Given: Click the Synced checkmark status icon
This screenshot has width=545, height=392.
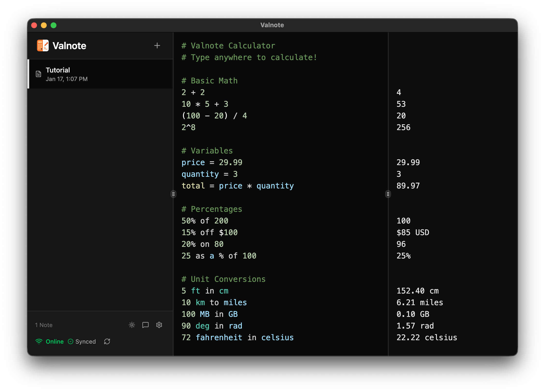Looking at the screenshot, I should [71, 341].
